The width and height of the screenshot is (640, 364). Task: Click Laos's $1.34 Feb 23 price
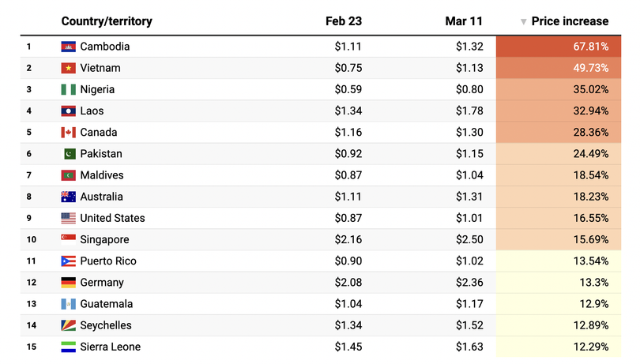(x=348, y=111)
